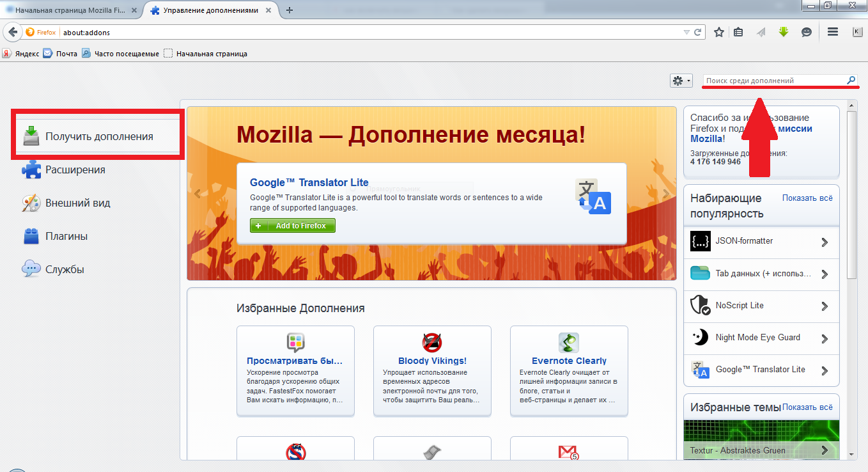
Task: Open the bookmarks list icon
Action: point(738,32)
